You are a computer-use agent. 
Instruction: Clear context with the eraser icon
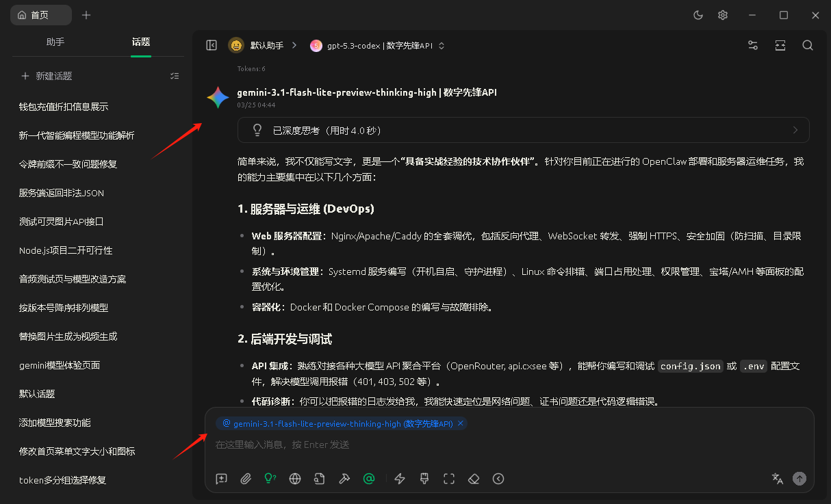[474, 479]
